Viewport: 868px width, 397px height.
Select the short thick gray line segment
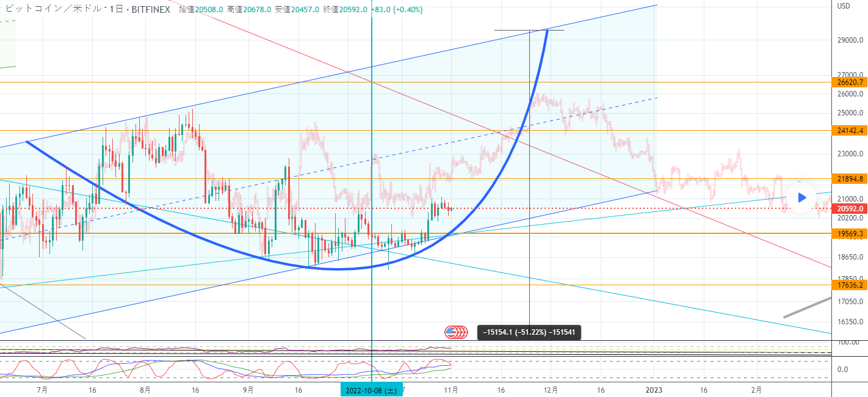(807, 307)
